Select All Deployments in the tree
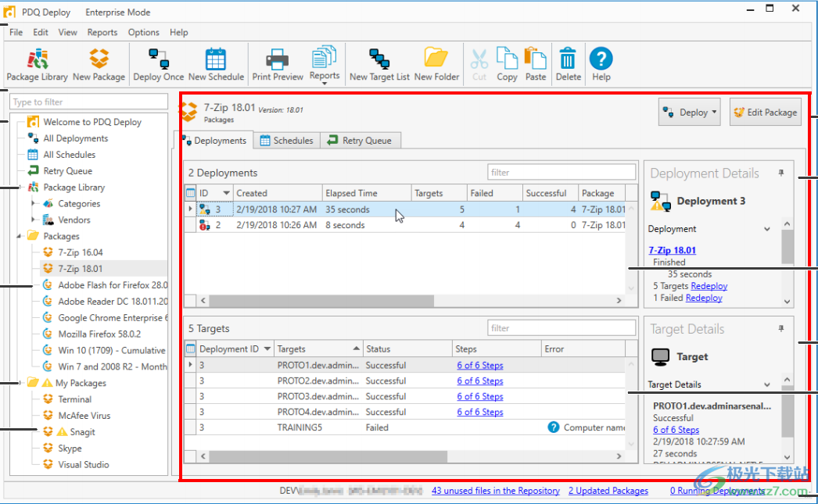This screenshot has height=504, width=818. click(76, 138)
